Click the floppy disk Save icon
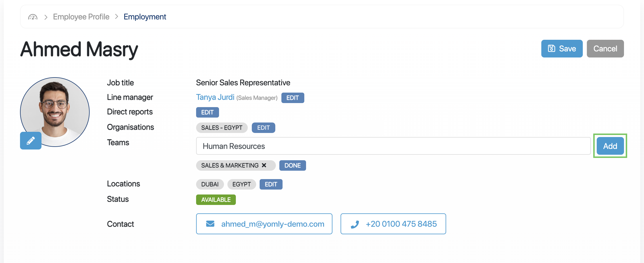644x263 pixels. coord(551,48)
